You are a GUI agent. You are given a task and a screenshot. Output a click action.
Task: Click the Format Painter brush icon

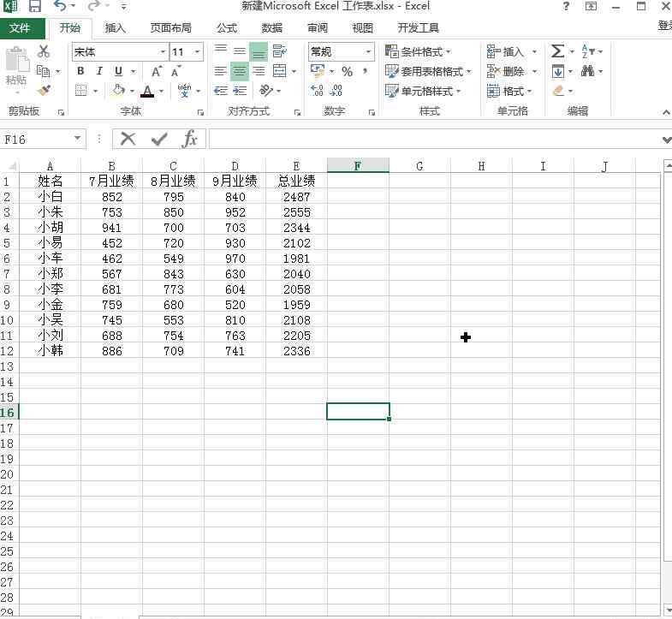click(45, 91)
